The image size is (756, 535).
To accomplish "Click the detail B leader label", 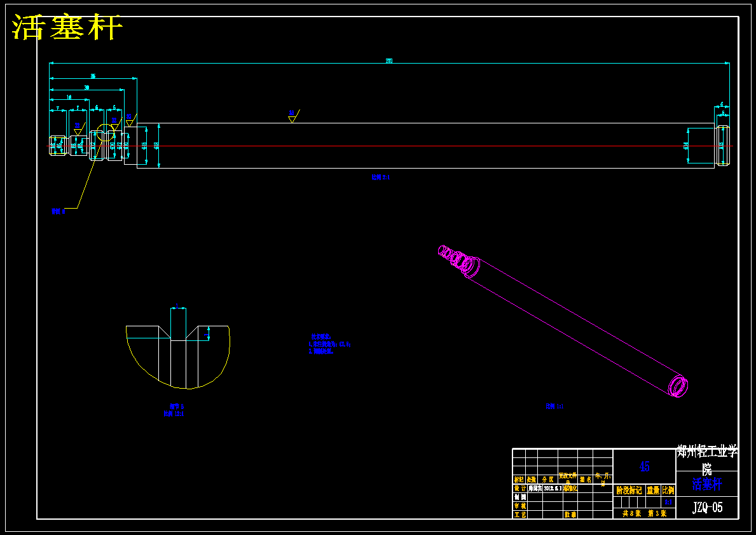I will point(58,211).
